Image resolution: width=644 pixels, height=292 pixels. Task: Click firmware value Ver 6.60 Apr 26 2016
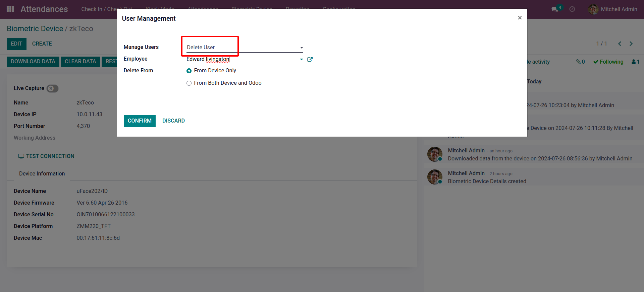102,203
